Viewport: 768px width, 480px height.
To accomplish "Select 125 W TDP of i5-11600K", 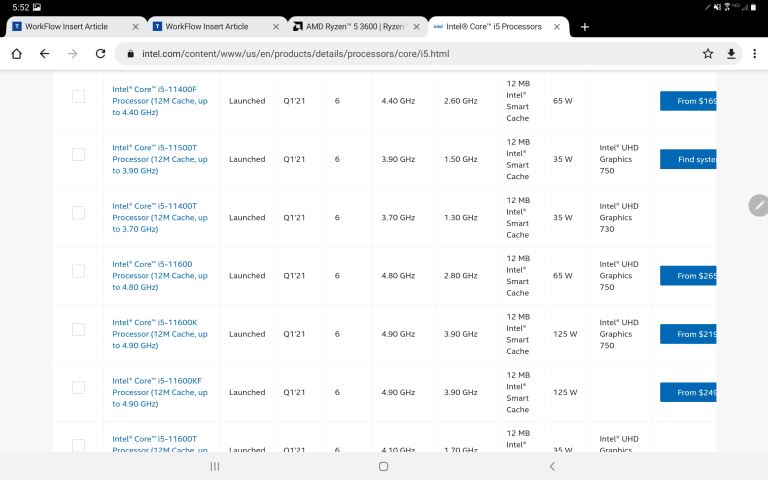I will pos(565,334).
